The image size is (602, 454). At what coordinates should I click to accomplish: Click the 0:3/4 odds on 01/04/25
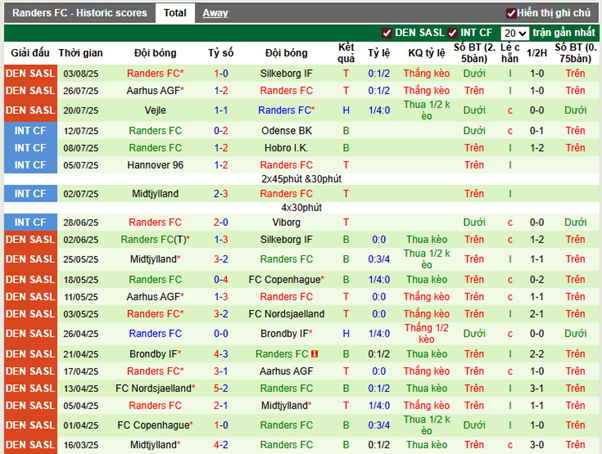click(379, 426)
